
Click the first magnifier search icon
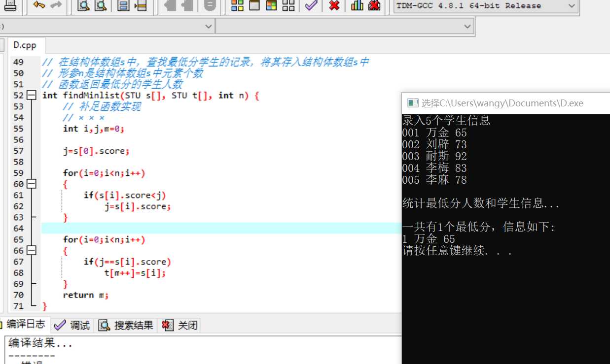pos(84,5)
